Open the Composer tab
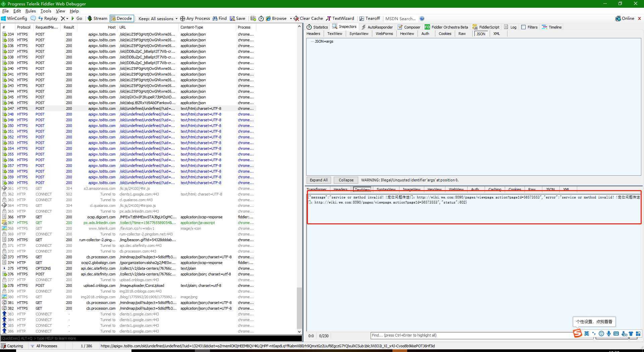 click(409, 27)
